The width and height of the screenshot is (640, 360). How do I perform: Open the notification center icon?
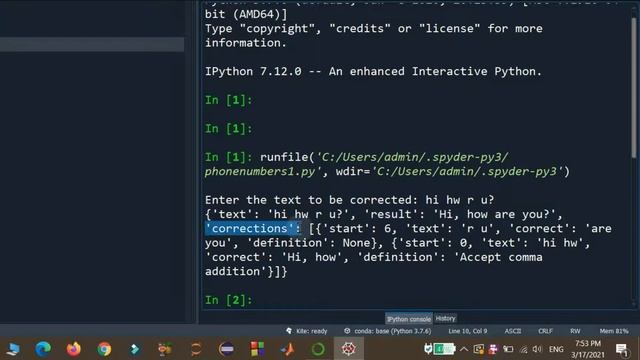point(621,349)
